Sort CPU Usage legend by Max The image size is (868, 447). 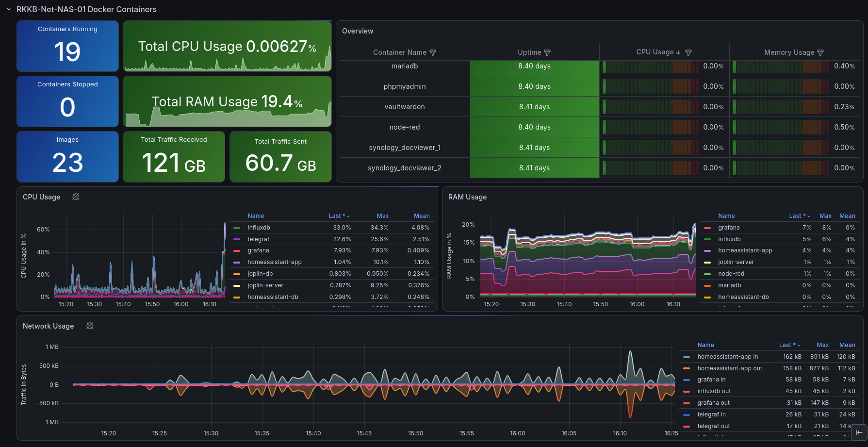[x=383, y=216]
